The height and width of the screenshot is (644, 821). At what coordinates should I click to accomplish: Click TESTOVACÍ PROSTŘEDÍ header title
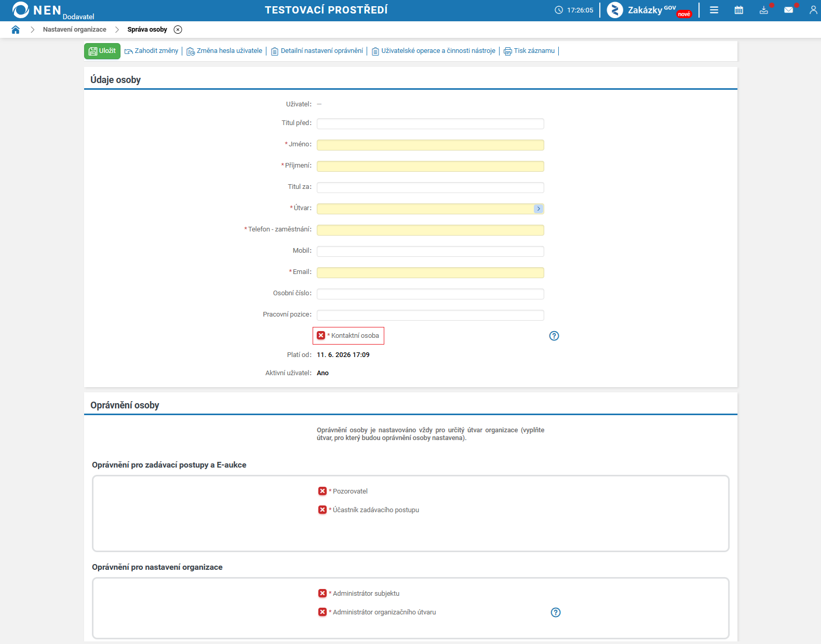pyautogui.click(x=326, y=10)
